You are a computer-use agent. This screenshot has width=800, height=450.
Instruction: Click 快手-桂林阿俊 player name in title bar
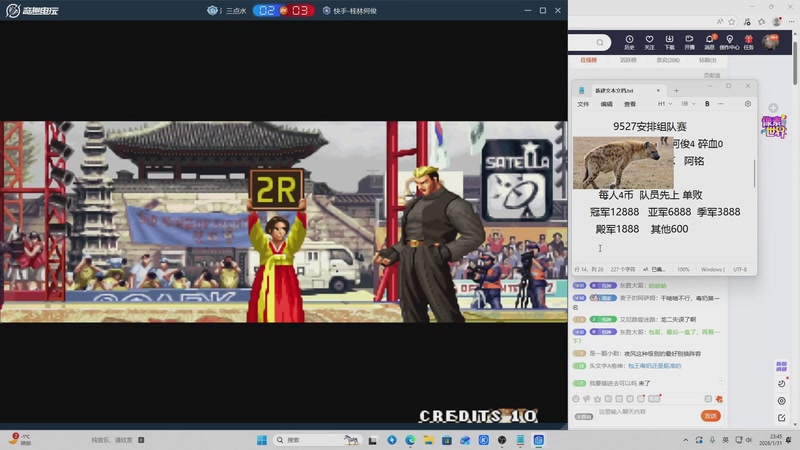355,11
